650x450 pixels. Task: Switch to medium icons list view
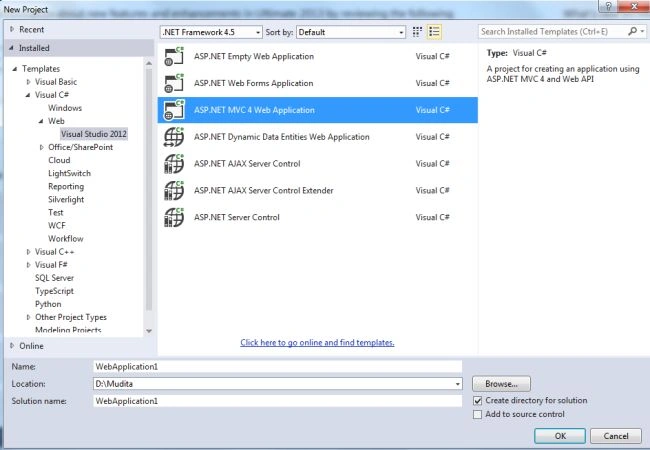[x=434, y=32]
